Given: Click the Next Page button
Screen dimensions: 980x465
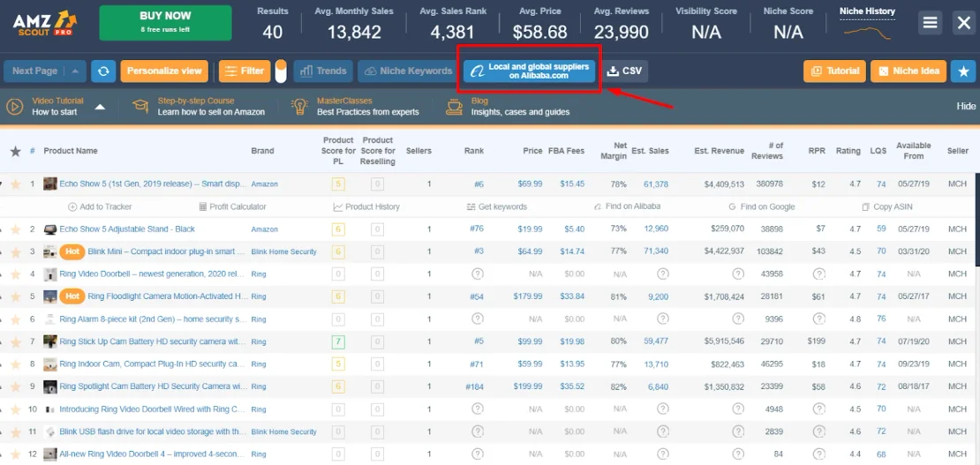Looking at the screenshot, I should click(x=35, y=71).
